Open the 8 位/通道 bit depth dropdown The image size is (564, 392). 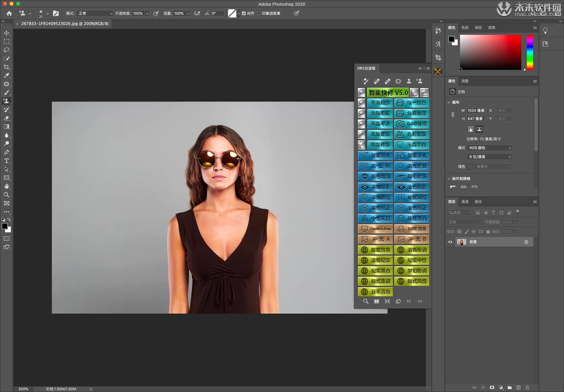click(490, 157)
